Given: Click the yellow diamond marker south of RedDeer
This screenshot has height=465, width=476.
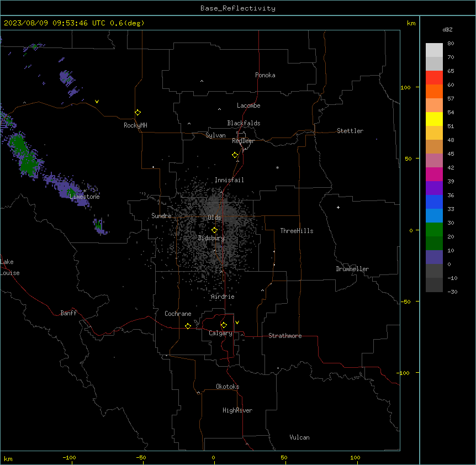Looking at the screenshot, I should click(235, 155).
